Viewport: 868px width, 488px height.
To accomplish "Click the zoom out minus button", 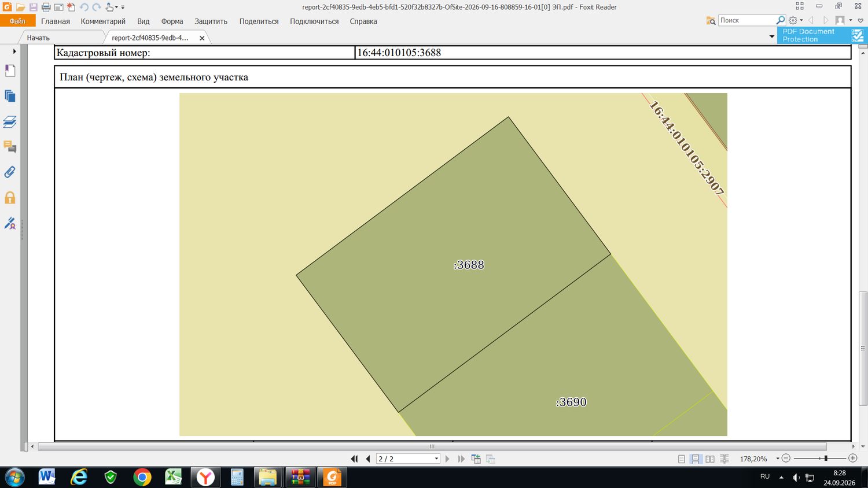I will (x=786, y=458).
